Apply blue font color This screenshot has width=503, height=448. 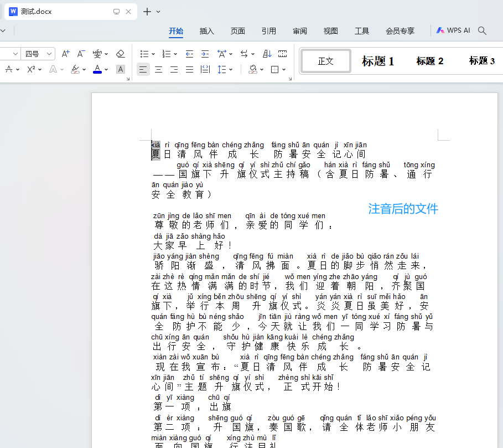point(97,69)
